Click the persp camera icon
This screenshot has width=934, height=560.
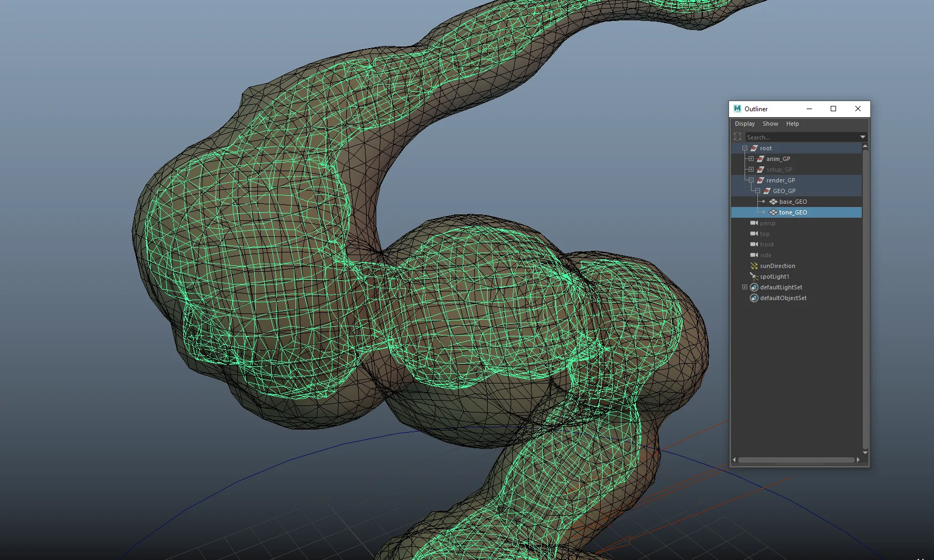(x=754, y=223)
